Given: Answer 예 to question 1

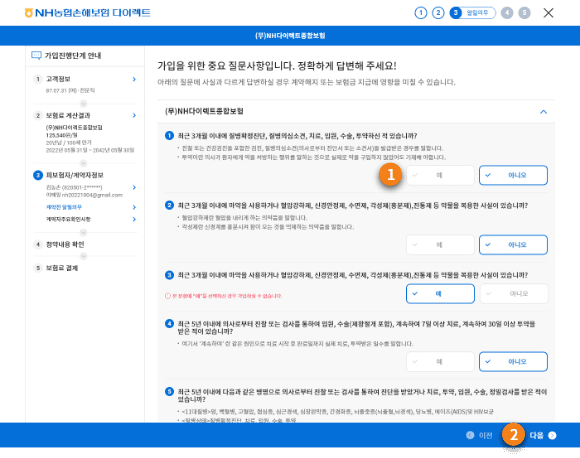Looking at the screenshot, I should tap(440, 175).
